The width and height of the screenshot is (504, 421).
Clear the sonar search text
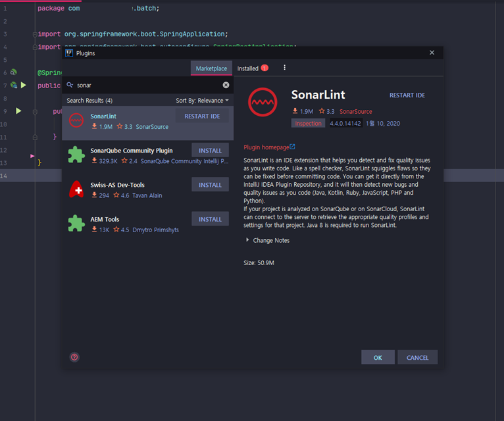226,85
